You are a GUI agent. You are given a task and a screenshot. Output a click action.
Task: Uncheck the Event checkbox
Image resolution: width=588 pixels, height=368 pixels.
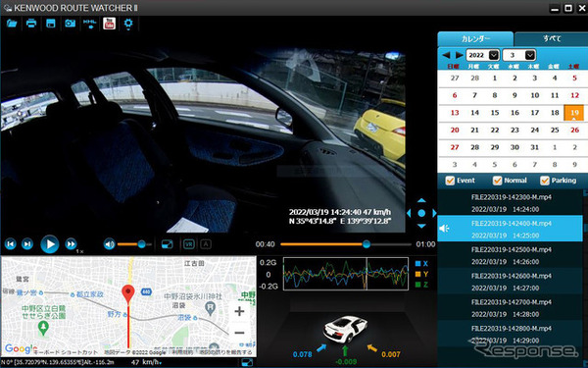(450, 181)
